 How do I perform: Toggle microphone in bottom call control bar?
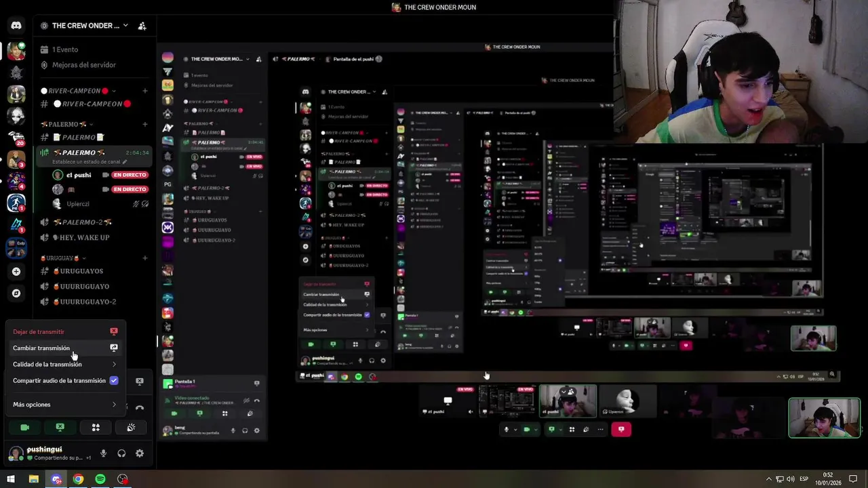507,429
